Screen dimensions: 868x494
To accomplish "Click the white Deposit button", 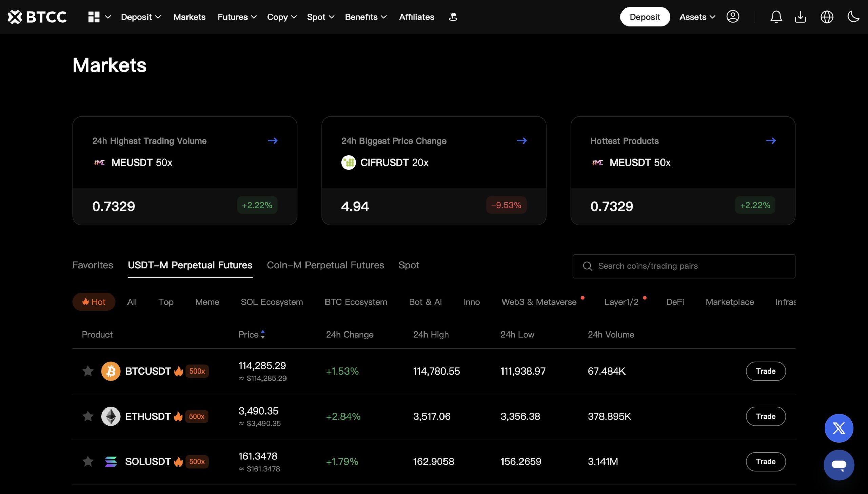I will click(645, 17).
